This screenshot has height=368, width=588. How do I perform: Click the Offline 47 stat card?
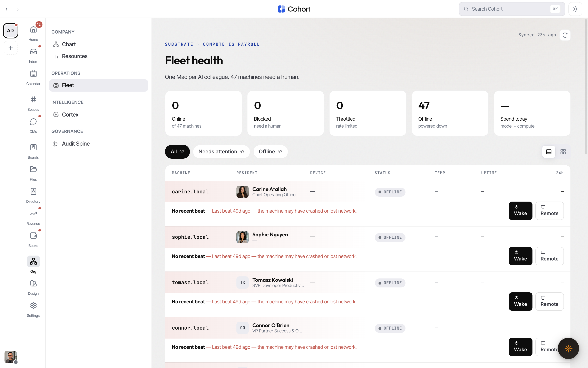(450, 113)
